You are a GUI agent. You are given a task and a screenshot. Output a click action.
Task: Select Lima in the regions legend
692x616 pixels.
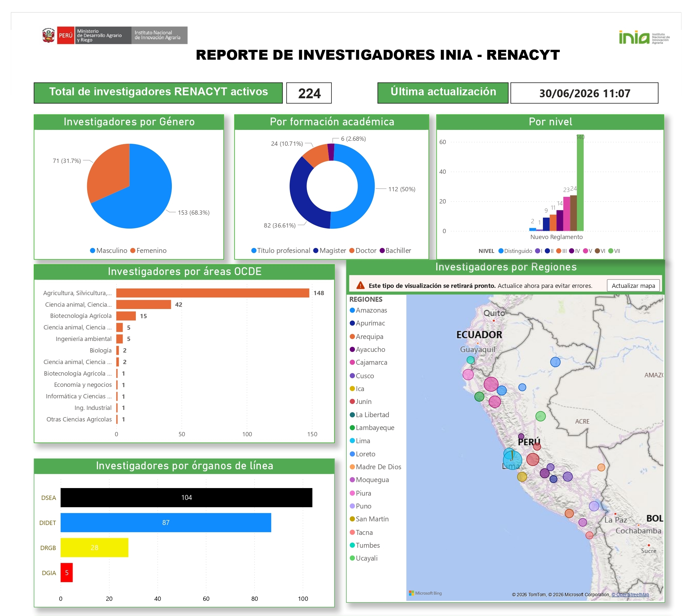360,441
